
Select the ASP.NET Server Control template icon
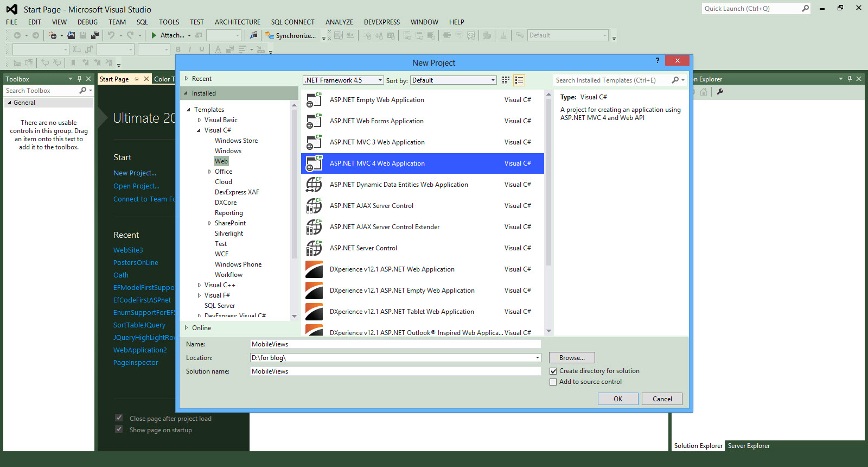click(x=314, y=248)
